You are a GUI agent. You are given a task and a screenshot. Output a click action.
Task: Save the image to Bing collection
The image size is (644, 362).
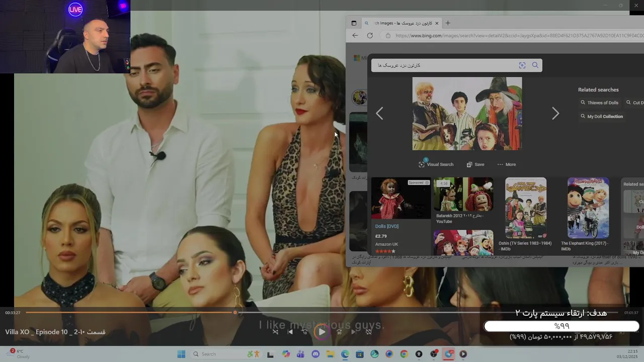click(x=475, y=164)
